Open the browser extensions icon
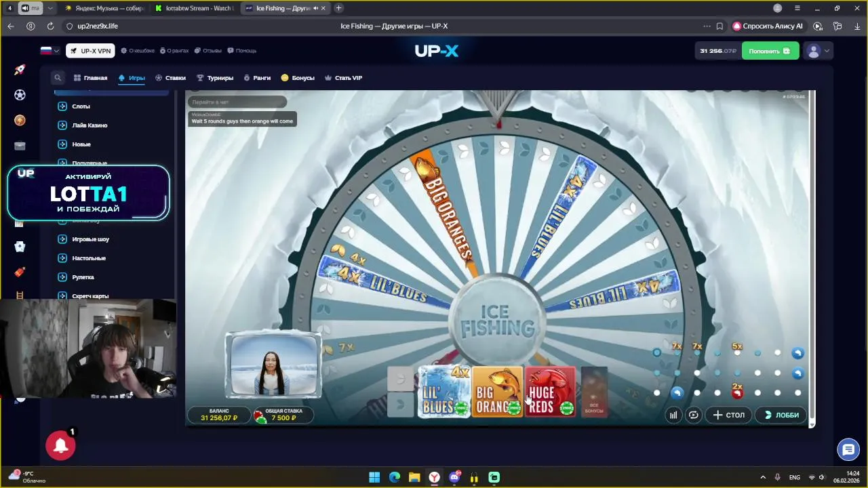The width and height of the screenshot is (868, 488). click(x=837, y=26)
